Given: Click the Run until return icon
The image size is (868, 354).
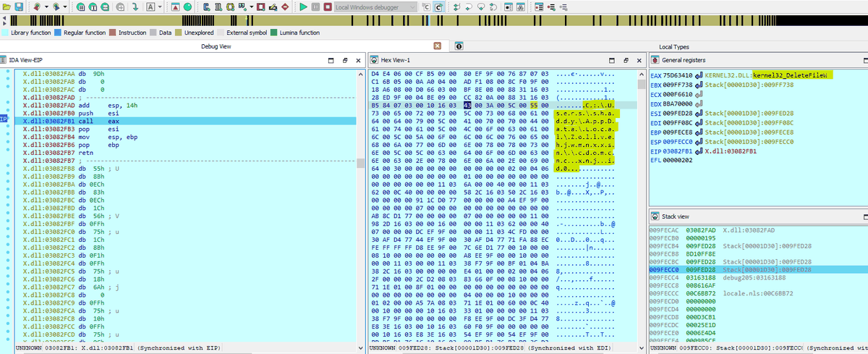Looking at the screenshot, I should pyautogui.click(x=481, y=7).
